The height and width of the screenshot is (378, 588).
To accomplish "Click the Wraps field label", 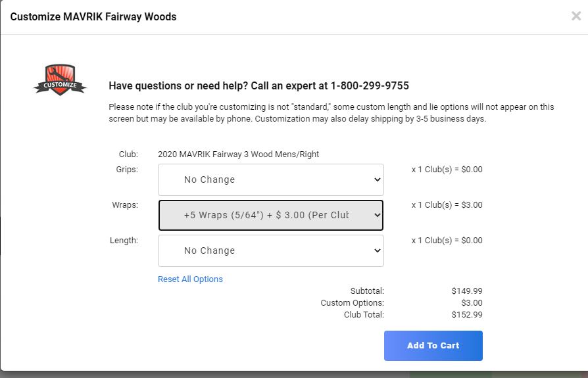I will pyautogui.click(x=124, y=204).
